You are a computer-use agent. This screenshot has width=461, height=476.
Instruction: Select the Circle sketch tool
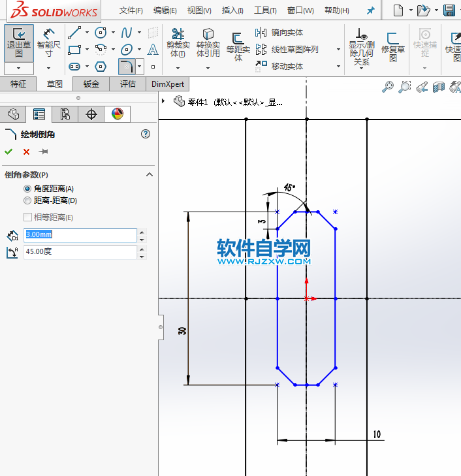pyautogui.click(x=101, y=33)
